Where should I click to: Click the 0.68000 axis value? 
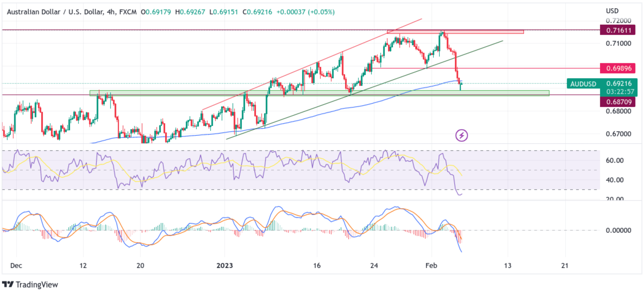pos(618,111)
